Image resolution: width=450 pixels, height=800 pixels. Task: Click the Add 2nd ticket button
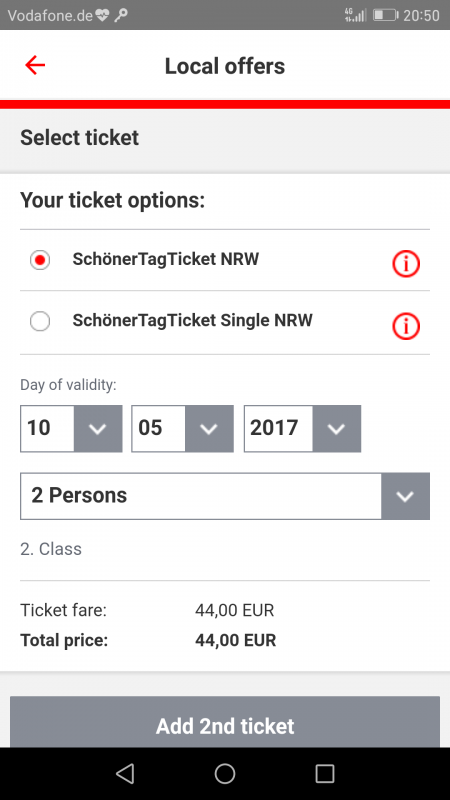(x=224, y=722)
